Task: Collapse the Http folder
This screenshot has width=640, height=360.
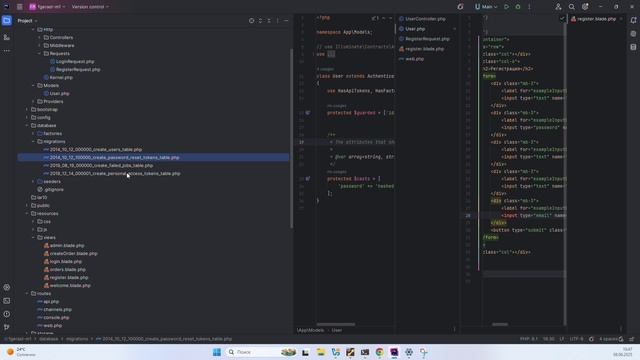Action: click(x=33, y=29)
